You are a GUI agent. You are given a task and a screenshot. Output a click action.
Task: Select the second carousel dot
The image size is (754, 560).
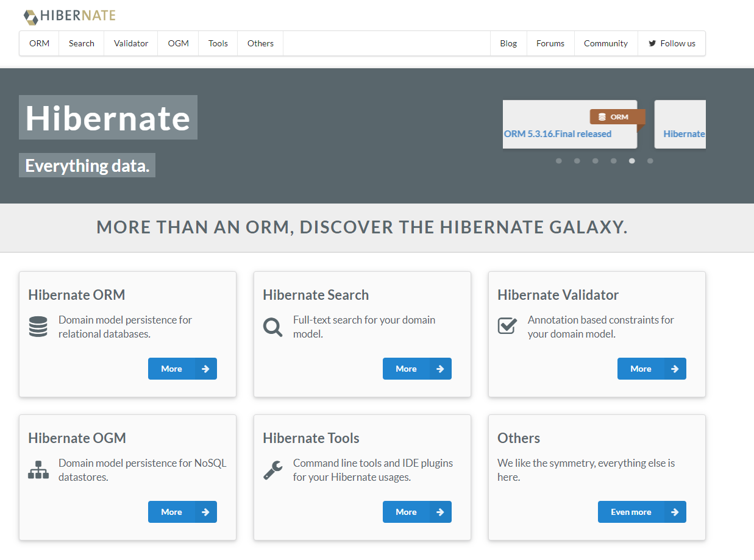577,161
